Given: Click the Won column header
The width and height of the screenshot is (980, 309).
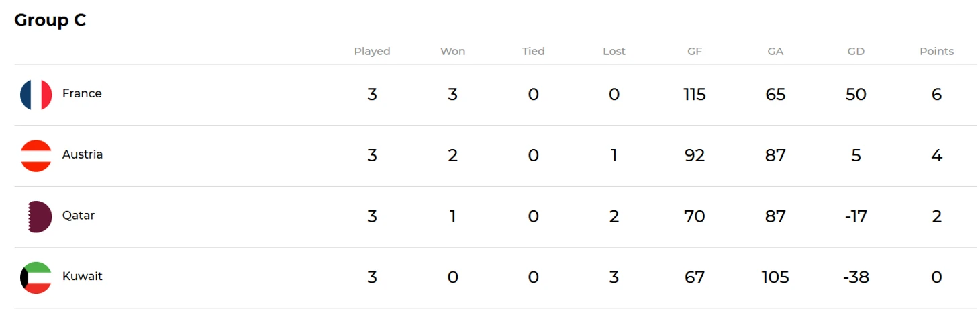Looking at the screenshot, I should click(x=452, y=51).
